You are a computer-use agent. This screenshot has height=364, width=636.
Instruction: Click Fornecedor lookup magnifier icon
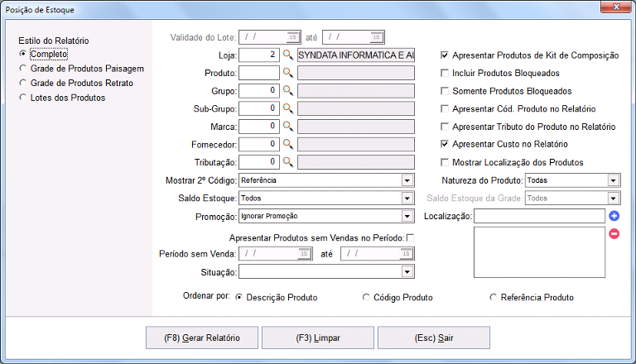[288, 144]
